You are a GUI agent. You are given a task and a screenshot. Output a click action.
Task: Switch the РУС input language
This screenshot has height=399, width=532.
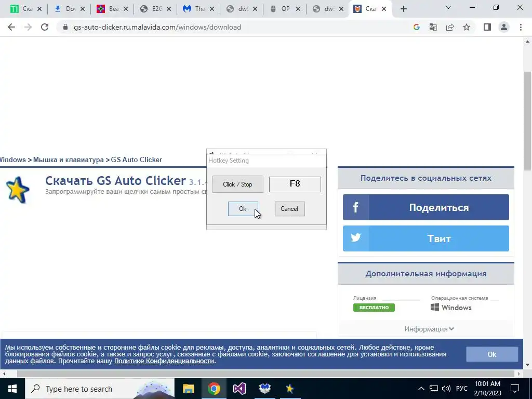pos(462,389)
